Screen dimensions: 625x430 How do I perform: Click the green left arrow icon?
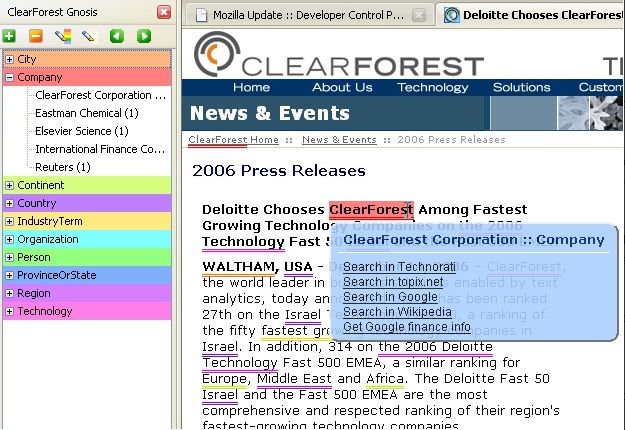(x=117, y=36)
